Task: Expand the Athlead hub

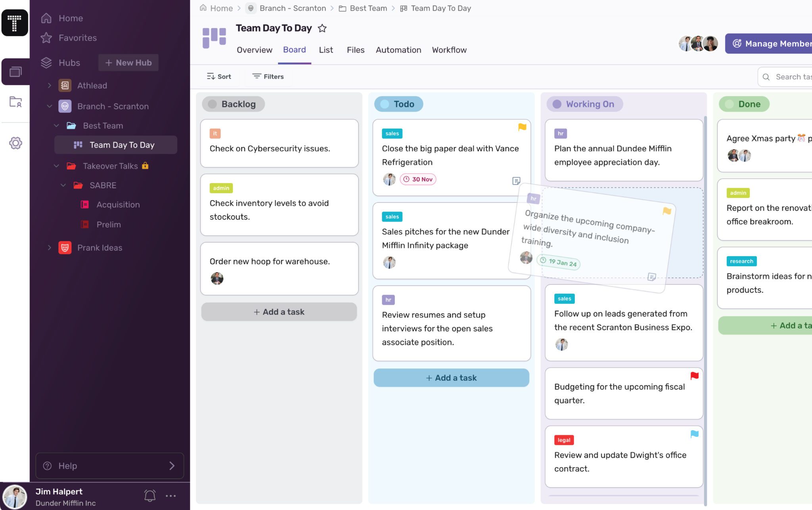Action: pyautogui.click(x=50, y=86)
